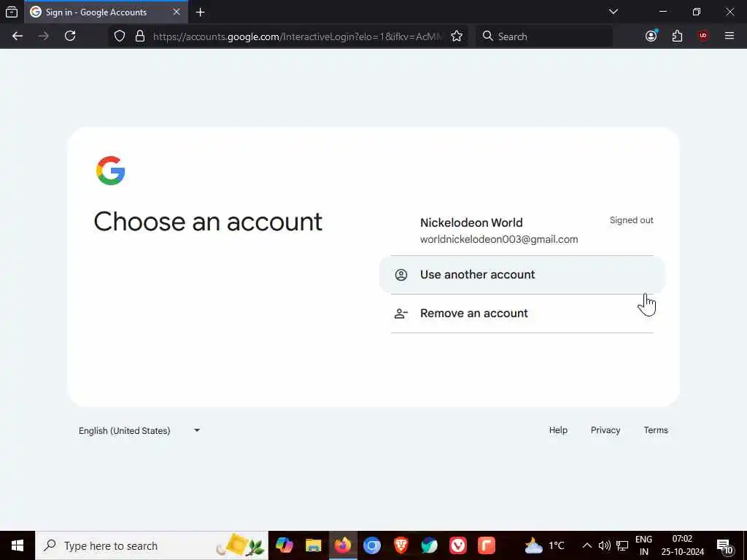
Task: Open the tracking protection shield icon
Action: (x=120, y=36)
